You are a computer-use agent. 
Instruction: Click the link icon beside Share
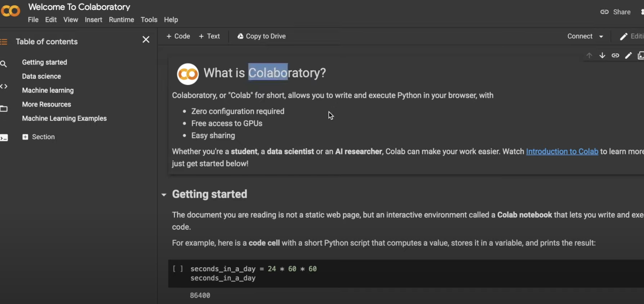point(604,12)
